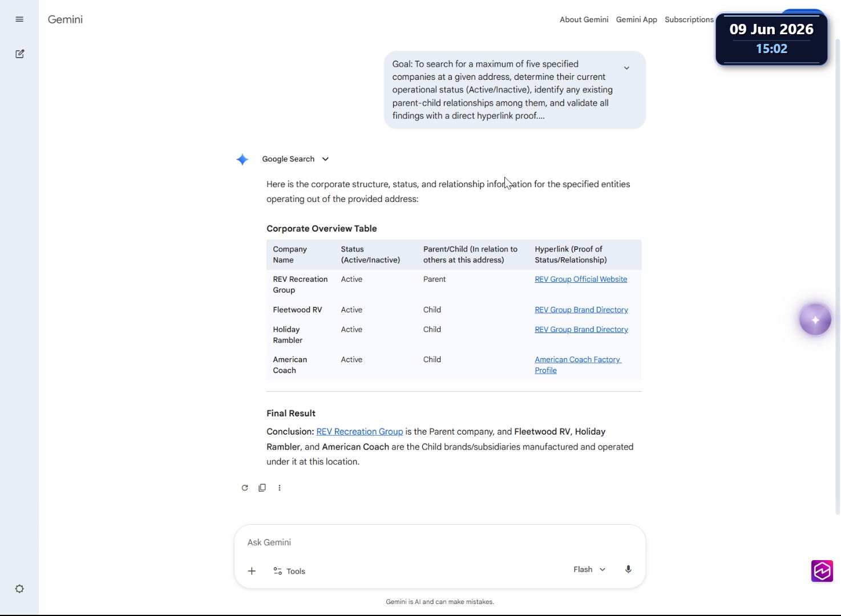Expand the user prompt with the chevron

click(626, 68)
